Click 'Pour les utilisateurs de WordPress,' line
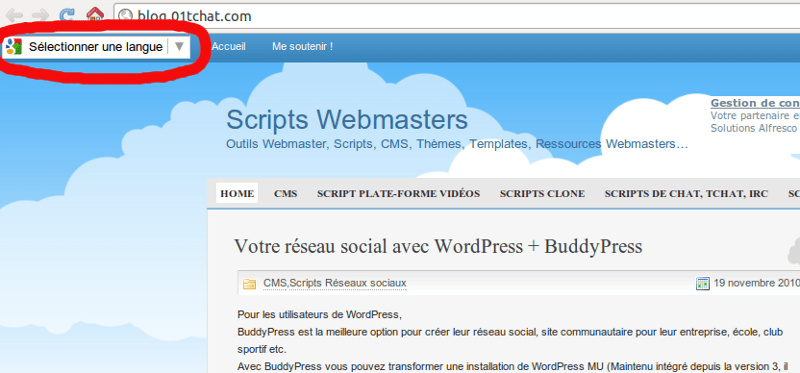 pos(319,314)
